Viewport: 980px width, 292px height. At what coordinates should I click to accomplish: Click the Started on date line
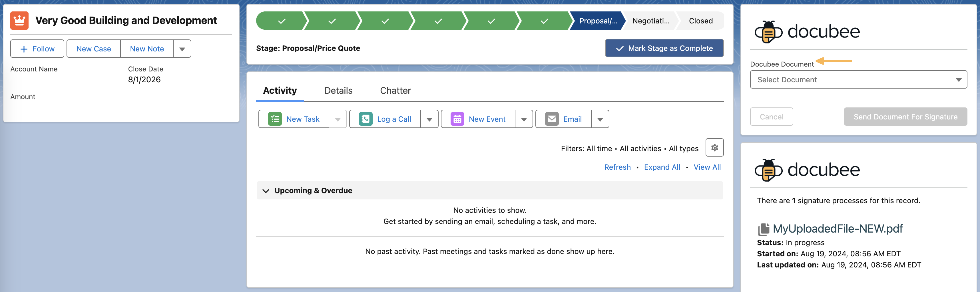[829, 253]
